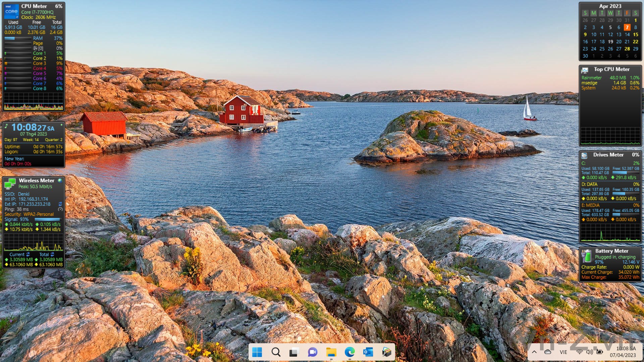Open the taskbar clock showing 10:08 SA
The width and height of the screenshot is (644, 362).
click(x=623, y=352)
